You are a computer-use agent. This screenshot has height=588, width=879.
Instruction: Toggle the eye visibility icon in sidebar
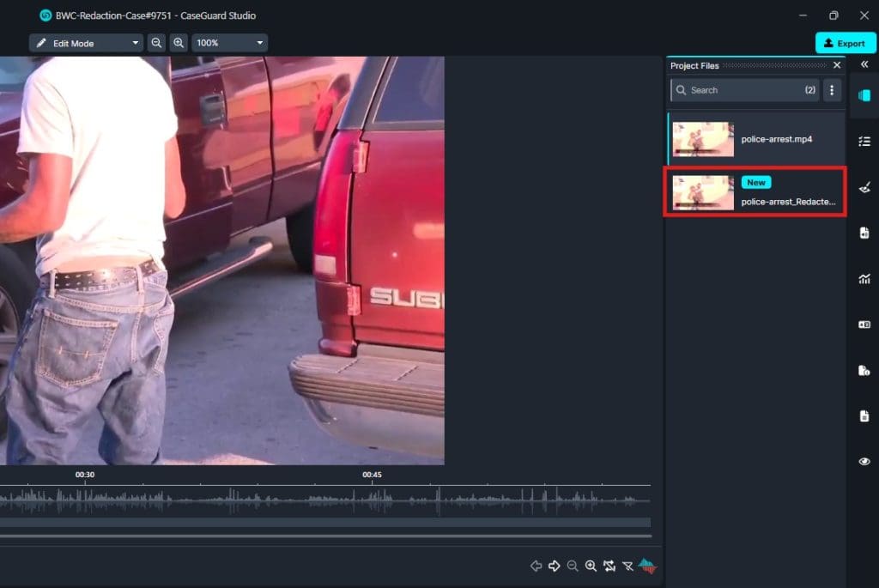click(x=864, y=462)
